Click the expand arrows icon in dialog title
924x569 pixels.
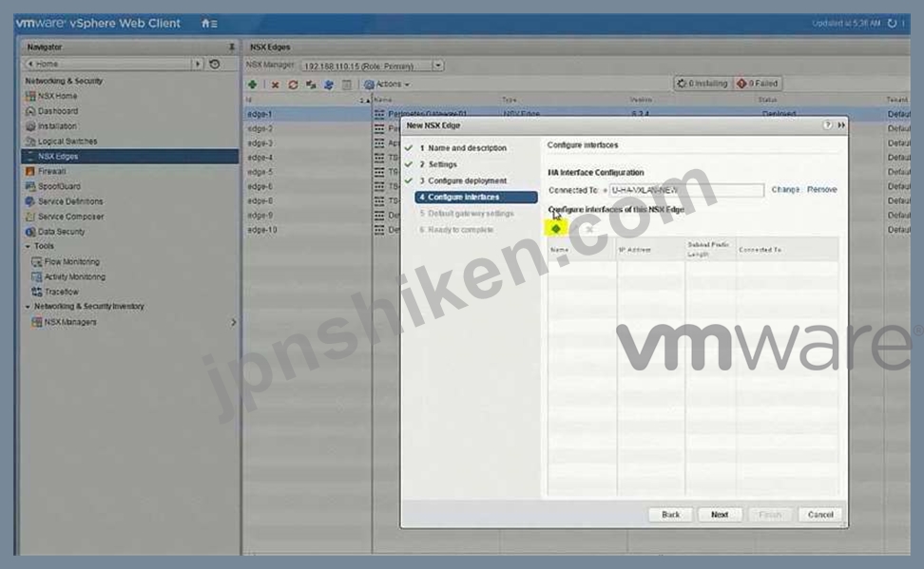841,125
